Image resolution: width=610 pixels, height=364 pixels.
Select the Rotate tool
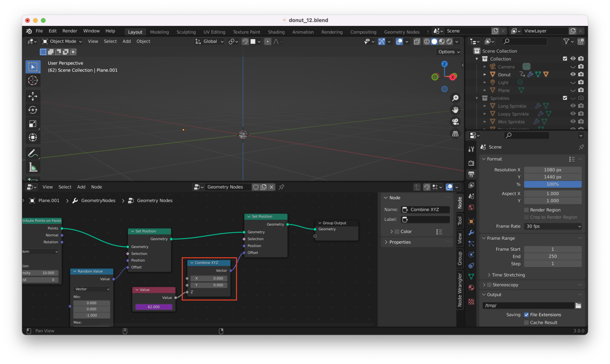(x=33, y=110)
